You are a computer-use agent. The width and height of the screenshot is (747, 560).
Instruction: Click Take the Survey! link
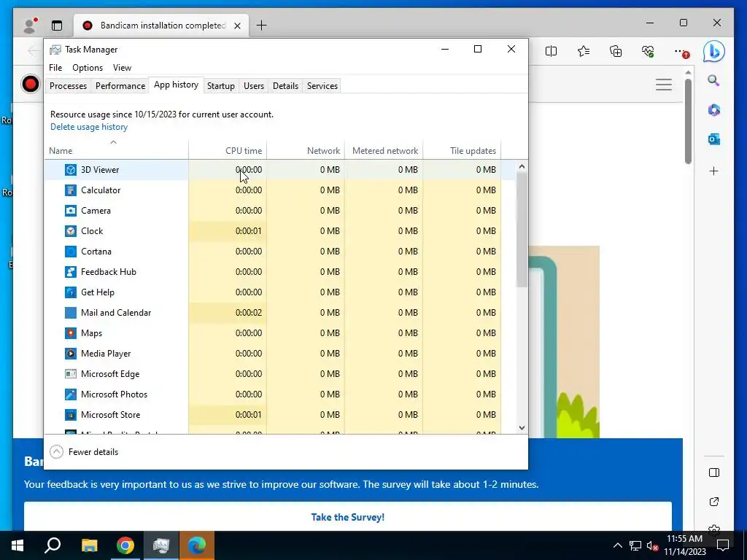click(x=348, y=517)
